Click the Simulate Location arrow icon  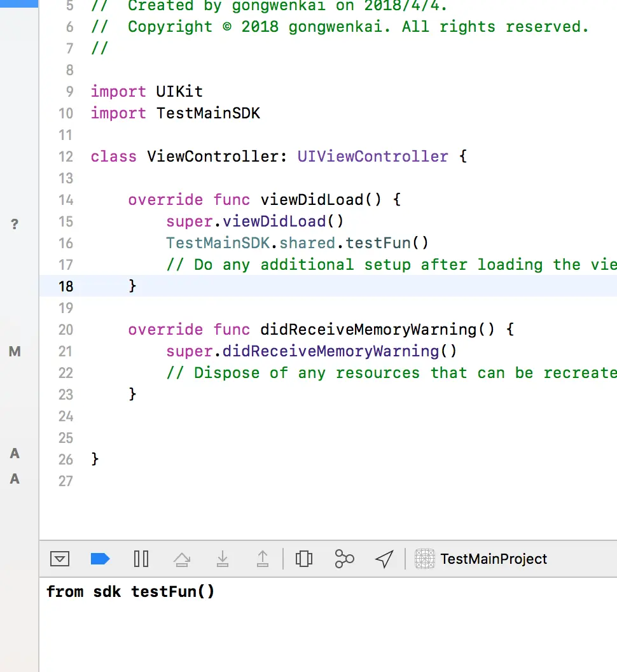(x=384, y=559)
